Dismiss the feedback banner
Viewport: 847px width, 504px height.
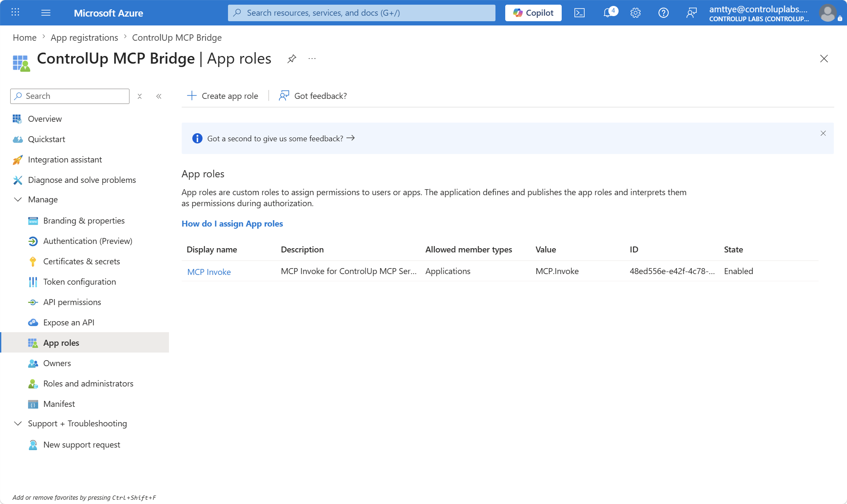[x=823, y=133]
